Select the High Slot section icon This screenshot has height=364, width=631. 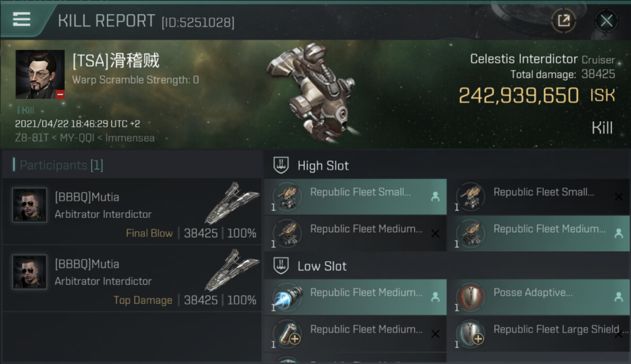pyautogui.click(x=282, y=165)
